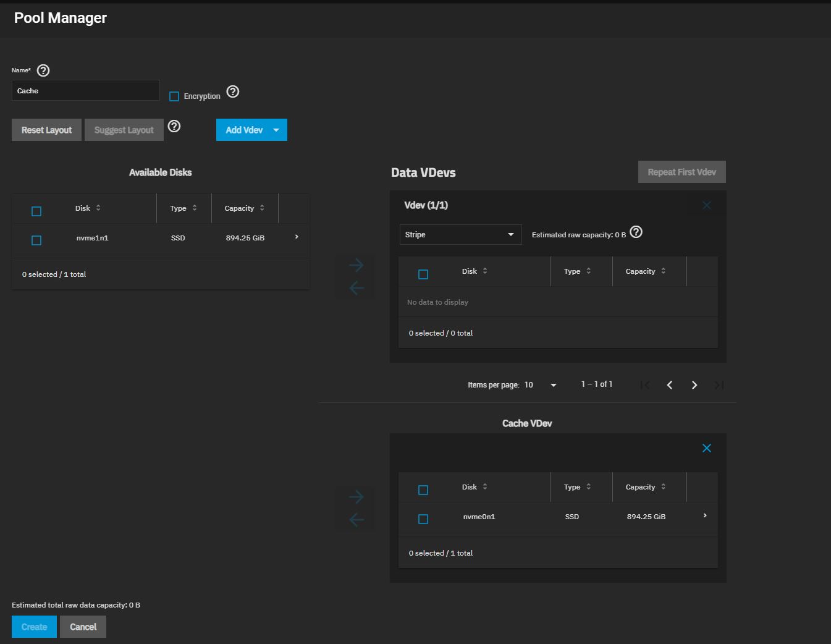
Task: Check the nvme0n1 cache disk checkbox
Action: pos(423,519)
